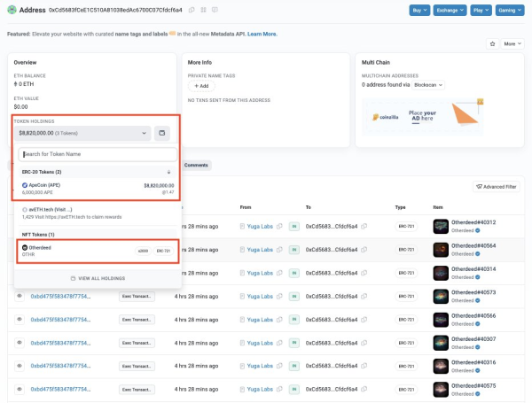The height and width of the screenshot is (403, 532).
Task: Click ERC-721 tag on the Otherdeed holdings entry
Action: [x=163, y=252]
